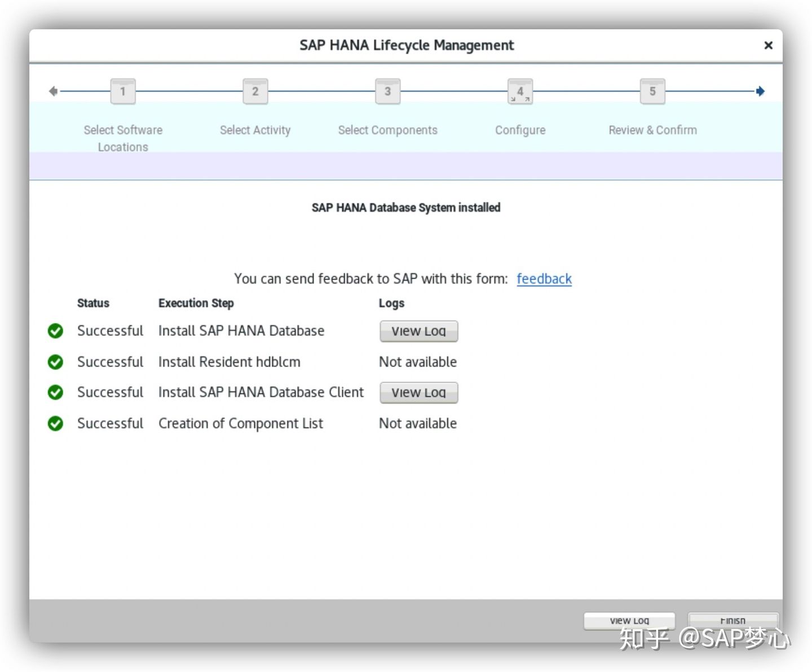Click bottom View Log button

(x=629, y=621)
